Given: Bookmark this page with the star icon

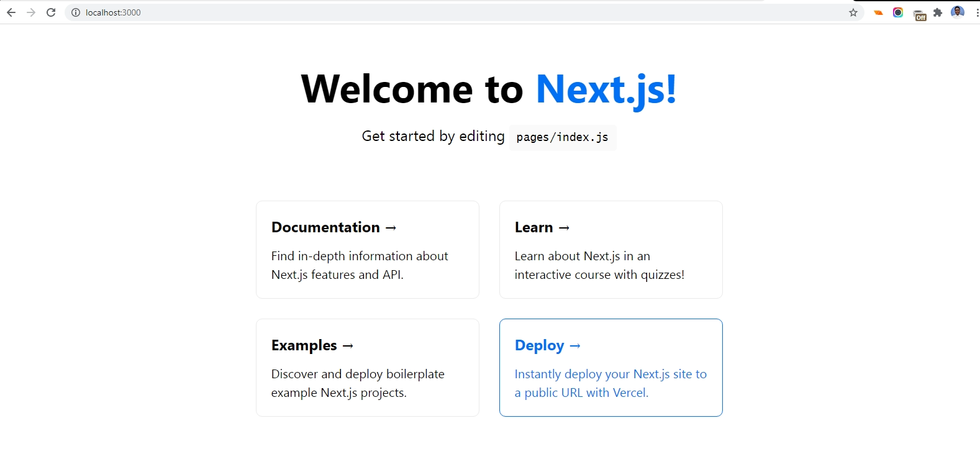Looking at the screenshot, I should pos(853,12).
